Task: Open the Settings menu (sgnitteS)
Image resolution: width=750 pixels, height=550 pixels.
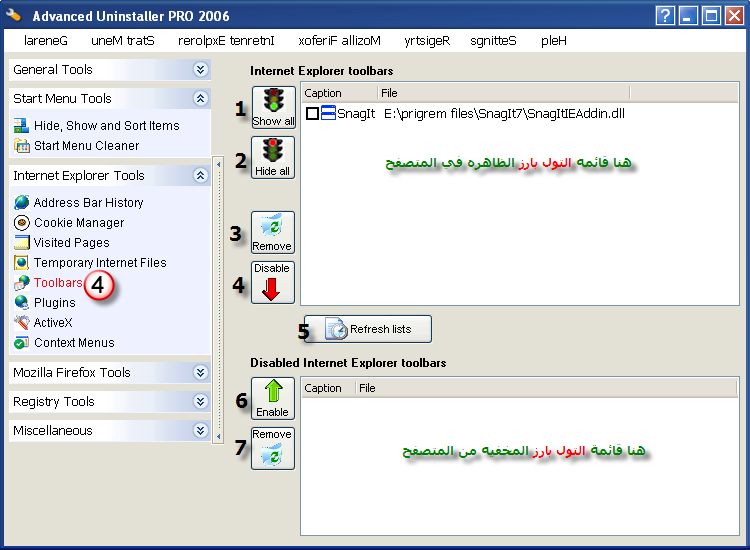Action: pos(493,41)
